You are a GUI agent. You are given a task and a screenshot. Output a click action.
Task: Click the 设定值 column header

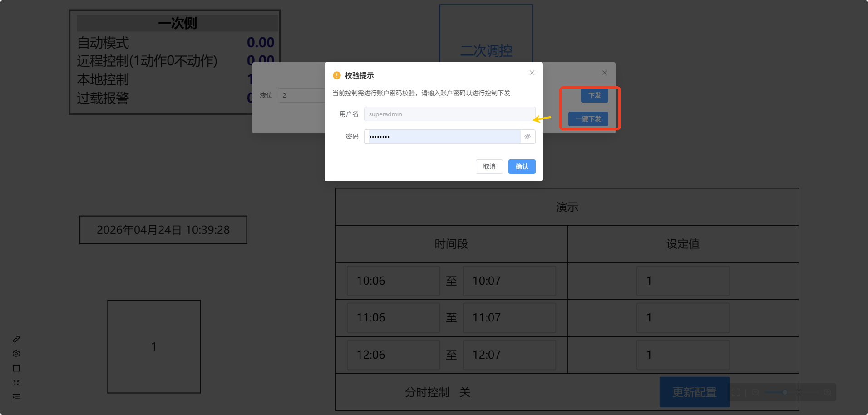click(683, 244)
